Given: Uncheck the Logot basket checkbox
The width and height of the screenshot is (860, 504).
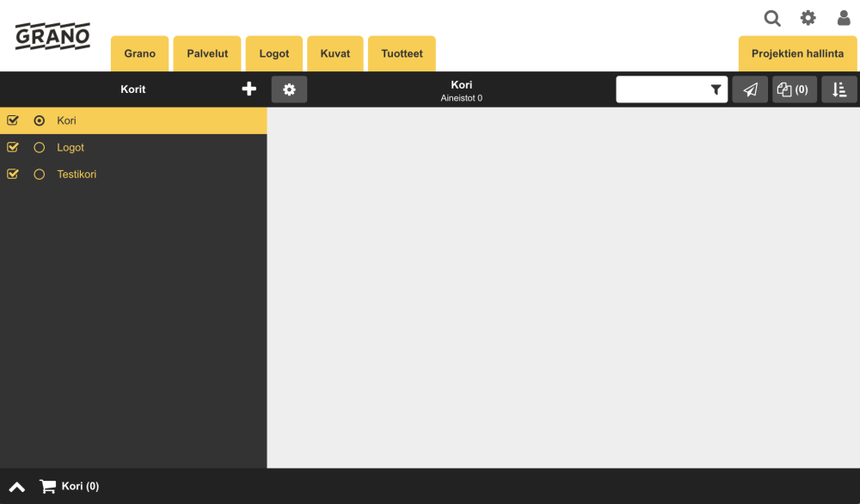Looking at the screenshot, I should click(13, 147).
